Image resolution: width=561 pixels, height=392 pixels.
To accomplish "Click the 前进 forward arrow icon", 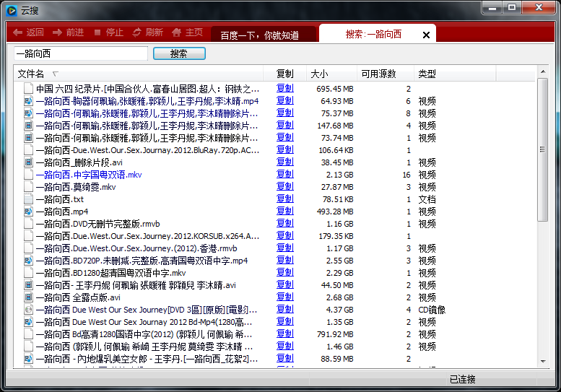I will [x=56, y=32].
